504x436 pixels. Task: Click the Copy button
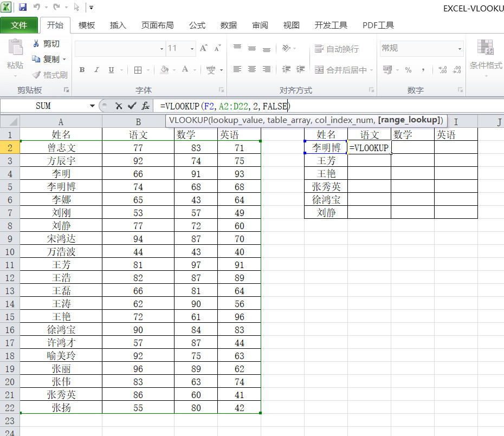(46, 59)
